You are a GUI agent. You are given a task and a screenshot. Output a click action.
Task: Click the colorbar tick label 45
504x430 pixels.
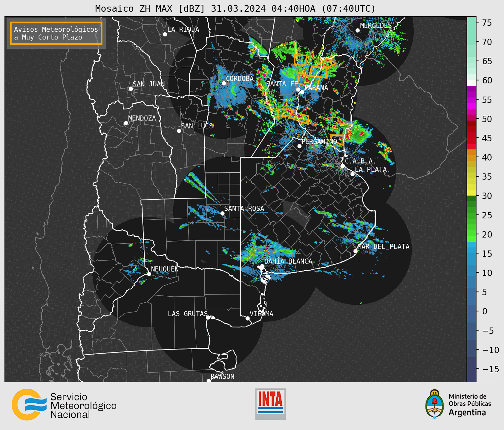[x=487, y=138]
